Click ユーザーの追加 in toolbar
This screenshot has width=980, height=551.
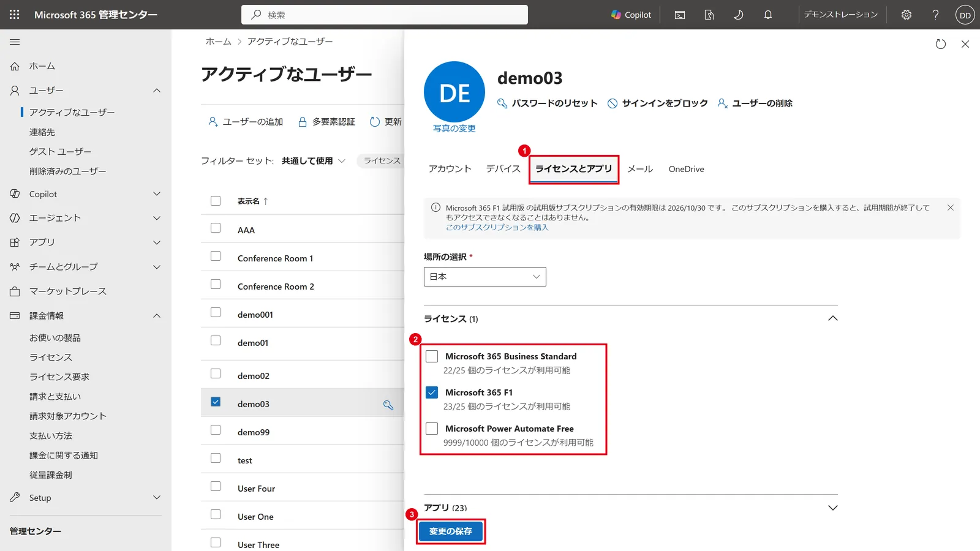(246, 122)
